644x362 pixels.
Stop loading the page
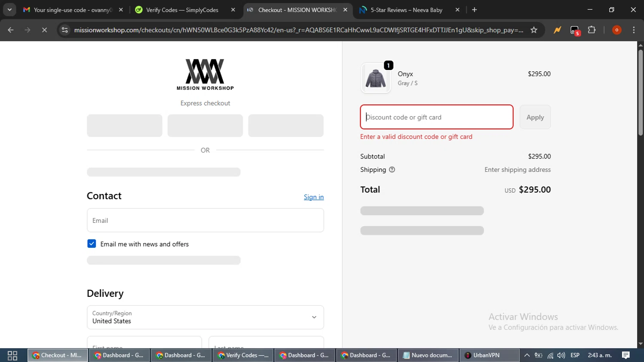[x=44, y=30]
